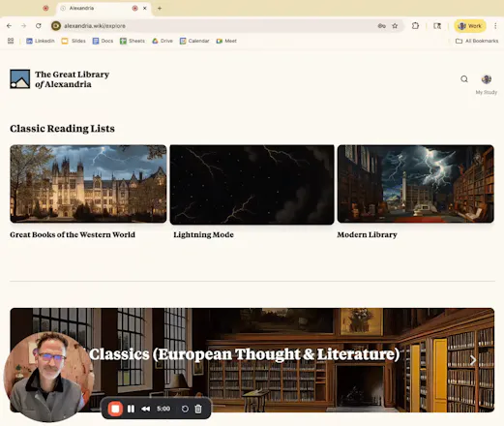Viewport: 504px width, 426px height.
Task: Delete the recording with the trash icon
Action: pos(198,409)
